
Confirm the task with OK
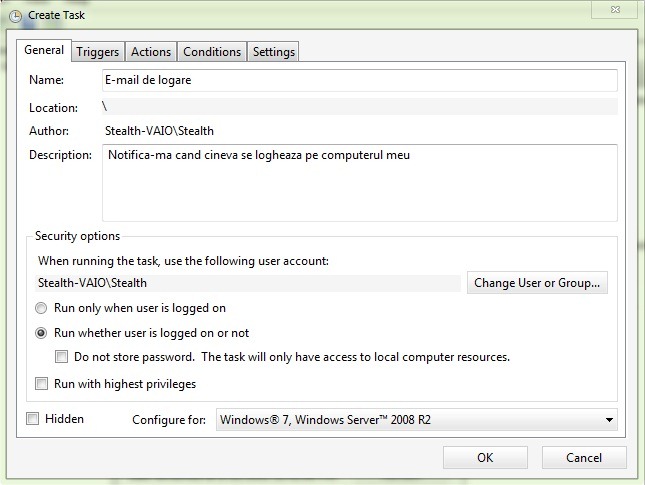tap(485, 457)
